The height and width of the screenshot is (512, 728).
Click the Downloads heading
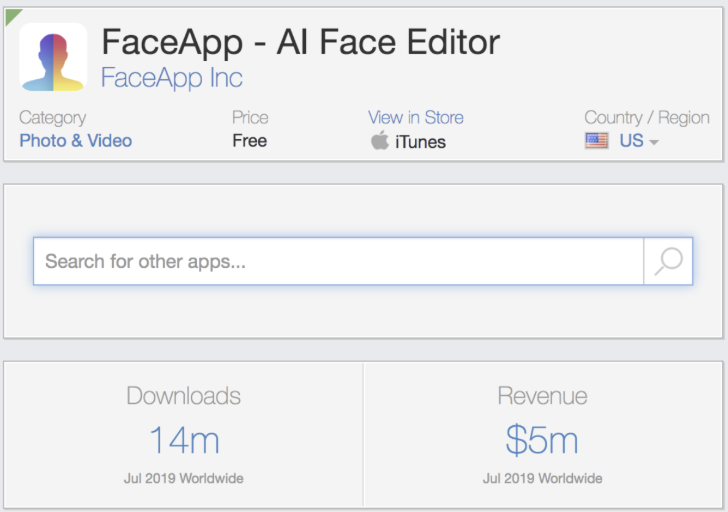(x=183, y=396)
